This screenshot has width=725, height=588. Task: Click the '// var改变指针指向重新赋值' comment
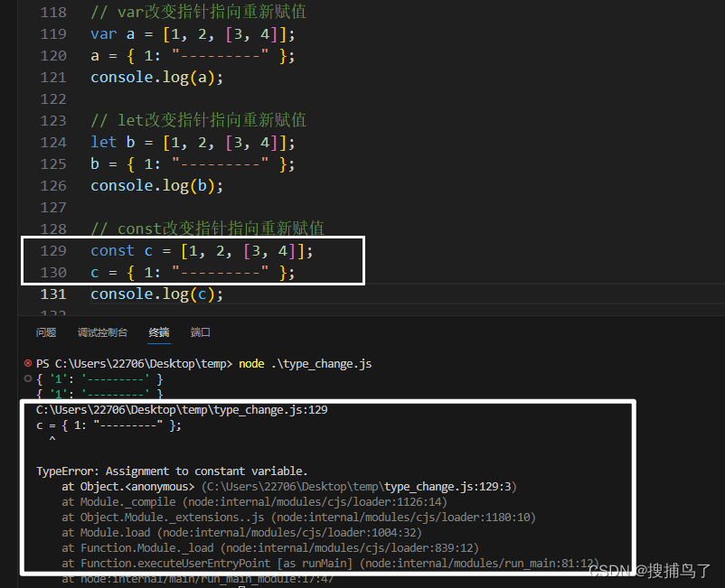tap(198, 12)
